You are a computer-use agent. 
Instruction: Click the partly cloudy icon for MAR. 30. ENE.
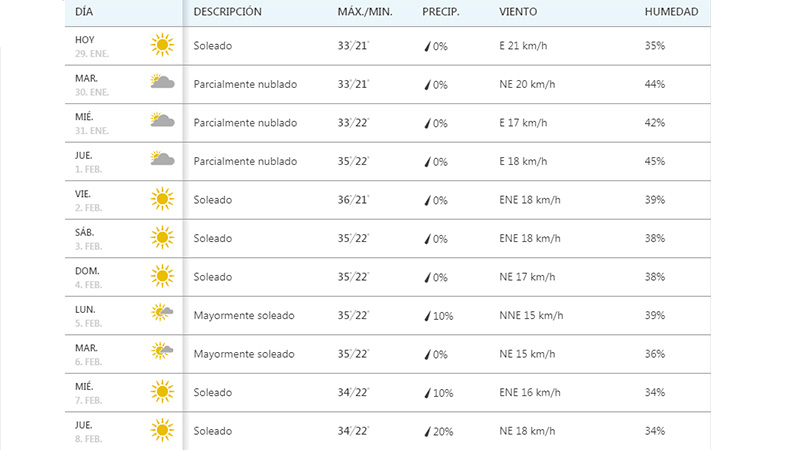point(162,82)
